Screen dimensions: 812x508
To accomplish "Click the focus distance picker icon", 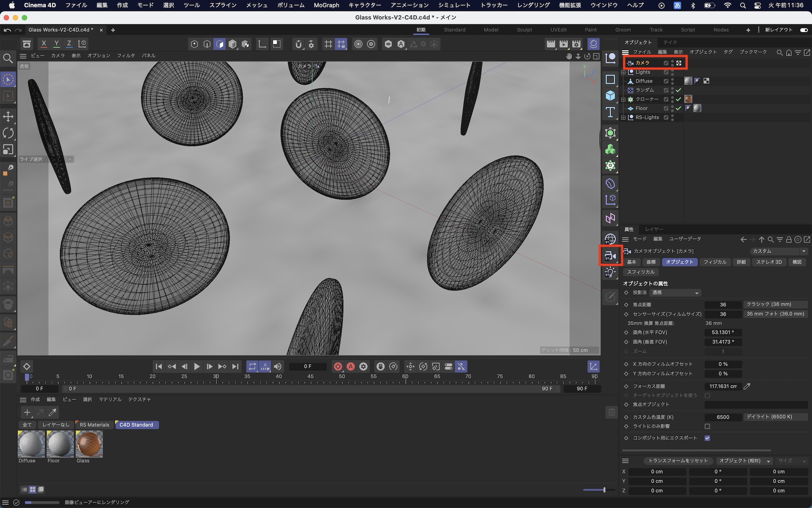I will (747, 386).
